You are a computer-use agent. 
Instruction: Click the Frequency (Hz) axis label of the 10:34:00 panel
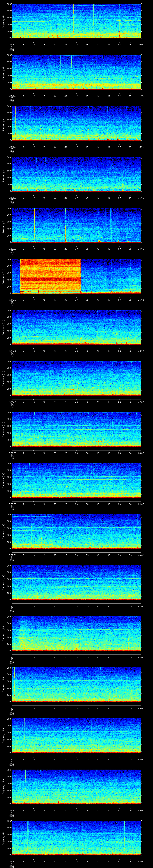(3, 276)
